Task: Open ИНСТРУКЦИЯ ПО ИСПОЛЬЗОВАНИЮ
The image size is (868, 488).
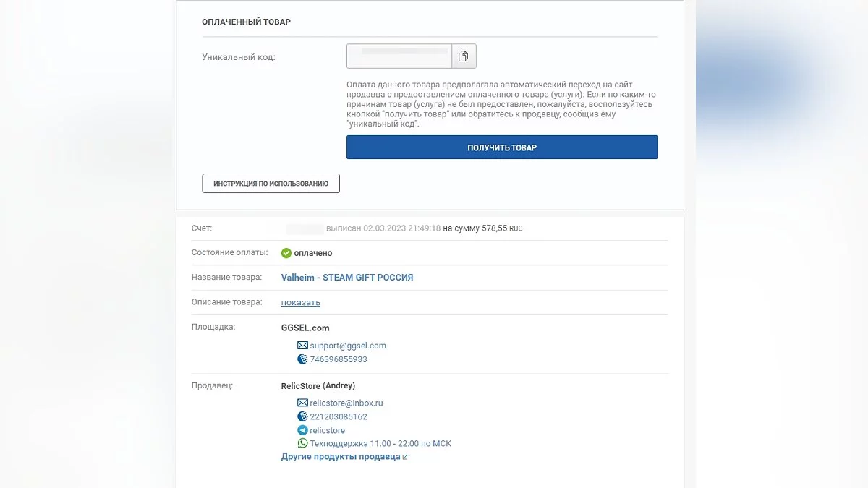Action: click(271, 184)
